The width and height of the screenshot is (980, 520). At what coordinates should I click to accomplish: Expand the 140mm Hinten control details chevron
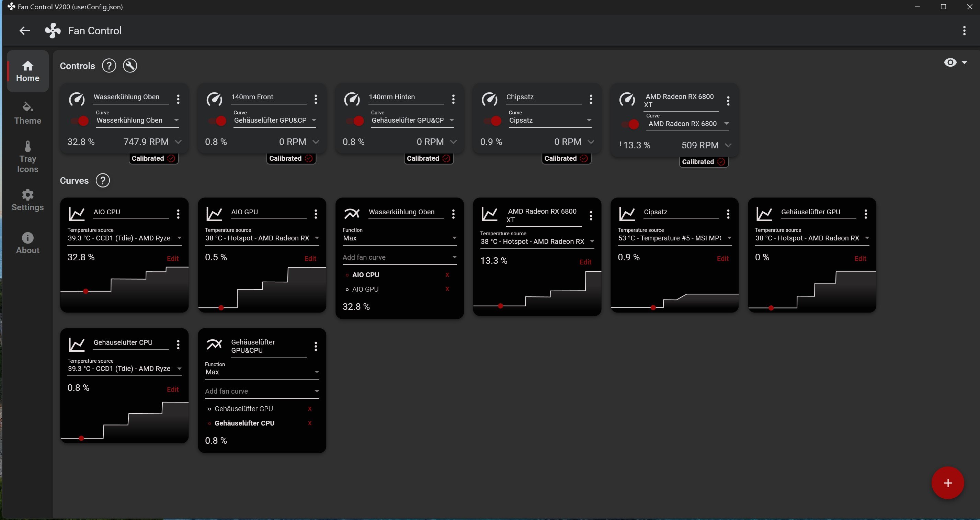pos(453,142)
